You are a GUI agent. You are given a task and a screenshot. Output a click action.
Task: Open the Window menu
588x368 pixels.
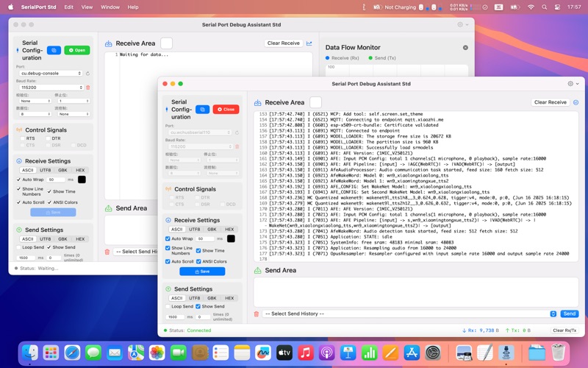[110, 7]
